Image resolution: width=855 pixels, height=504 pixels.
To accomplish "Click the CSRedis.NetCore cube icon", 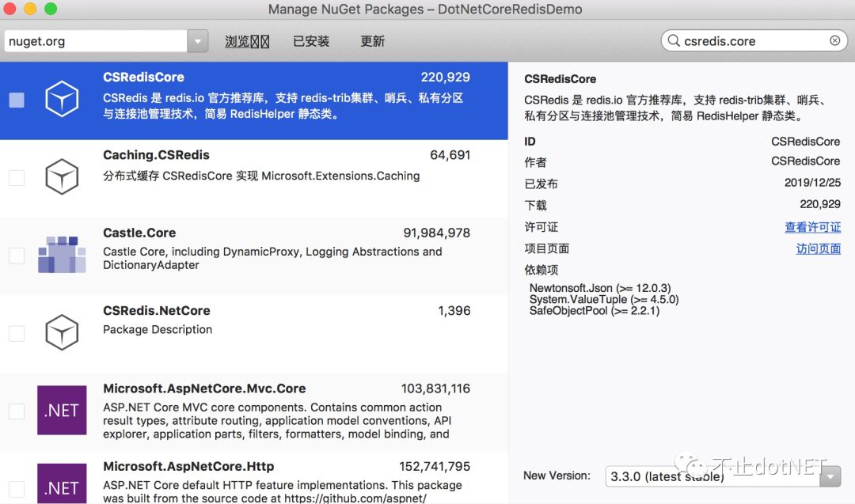I will click(x=62, y=333).
